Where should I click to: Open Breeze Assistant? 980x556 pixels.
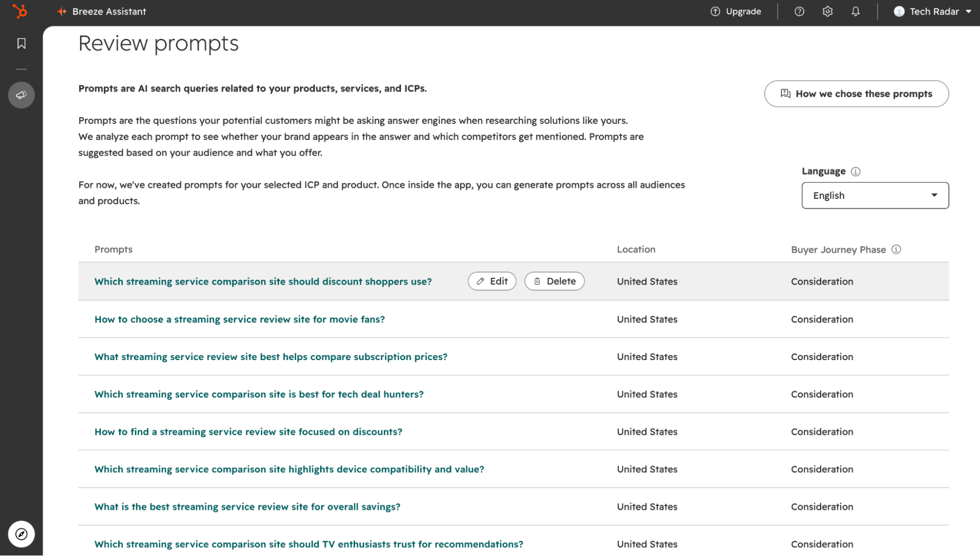click(101, 11)
